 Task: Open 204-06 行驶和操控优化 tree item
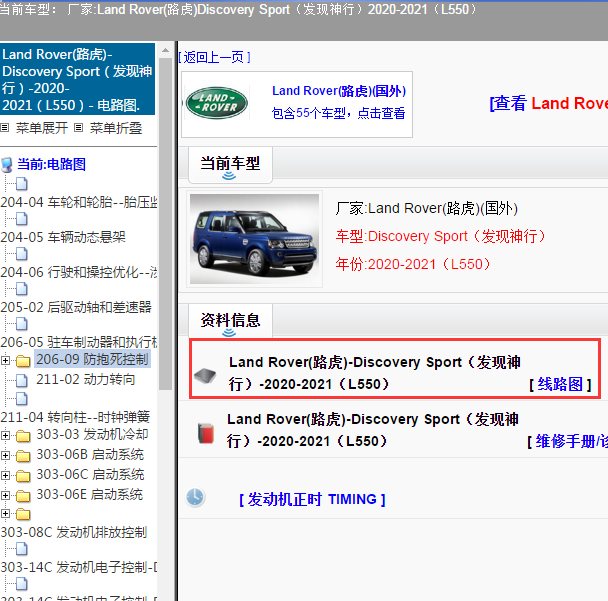point(79,272)
